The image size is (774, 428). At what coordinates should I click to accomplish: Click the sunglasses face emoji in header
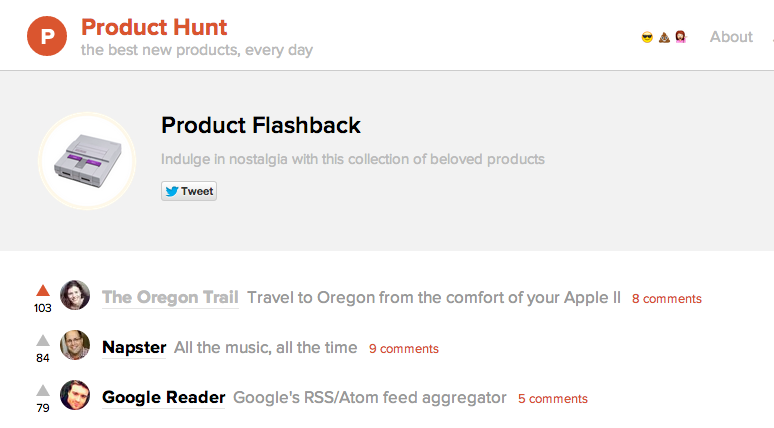647,37
